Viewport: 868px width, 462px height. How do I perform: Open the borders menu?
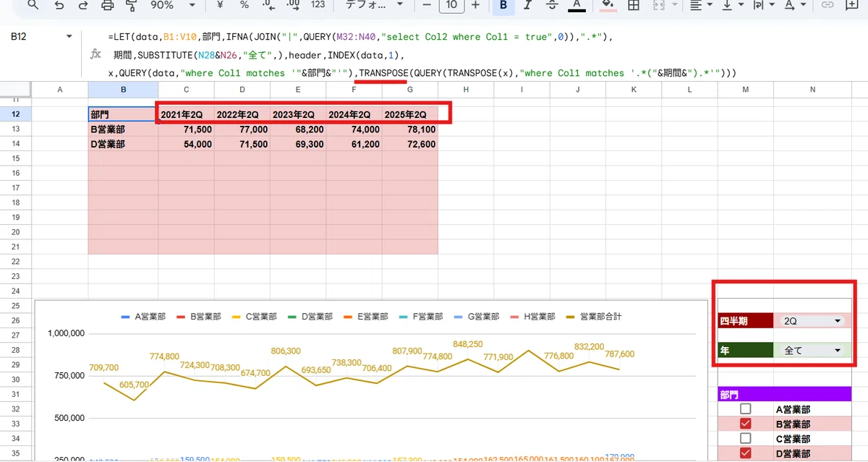click(633, 5)
